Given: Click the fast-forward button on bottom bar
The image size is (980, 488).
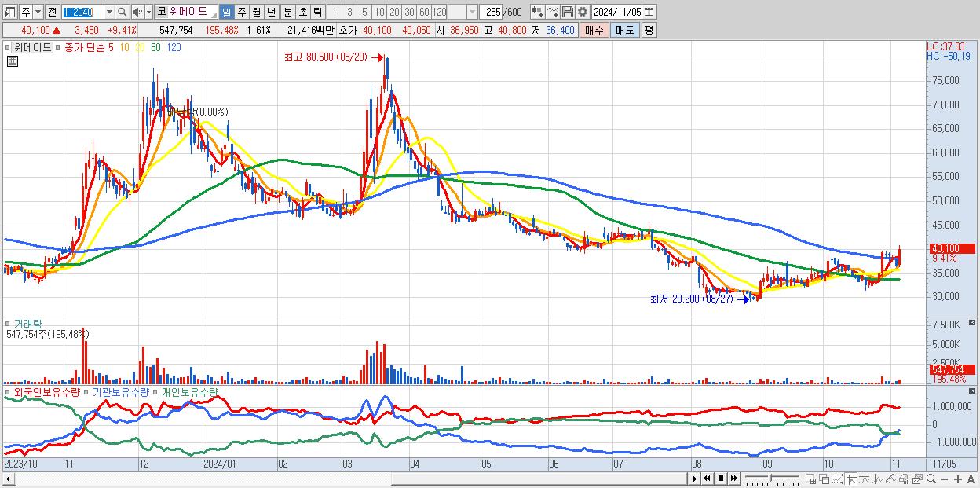Looking at the screenshot, I should click(x=733, y=479).
